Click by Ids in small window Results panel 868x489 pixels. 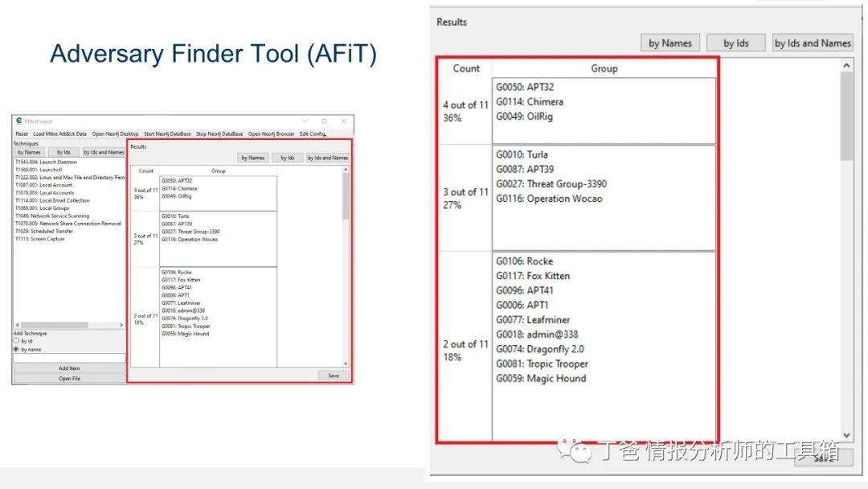point(287,158)
